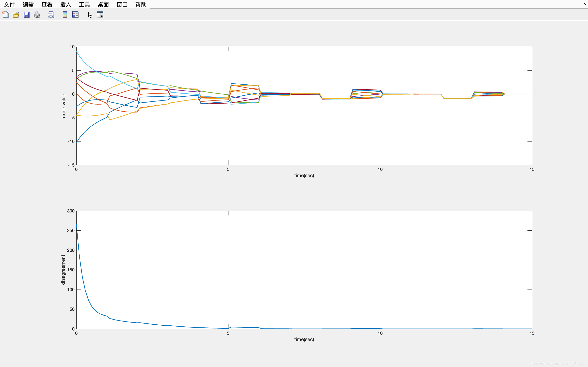The width and height of the screenshot is (588, 367).
Task: Click the New Figure icon
Action: click(5, 15)
